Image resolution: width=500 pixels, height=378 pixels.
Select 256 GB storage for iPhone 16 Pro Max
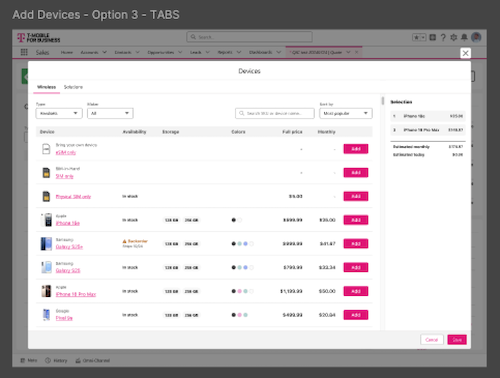tap(191, 291)
